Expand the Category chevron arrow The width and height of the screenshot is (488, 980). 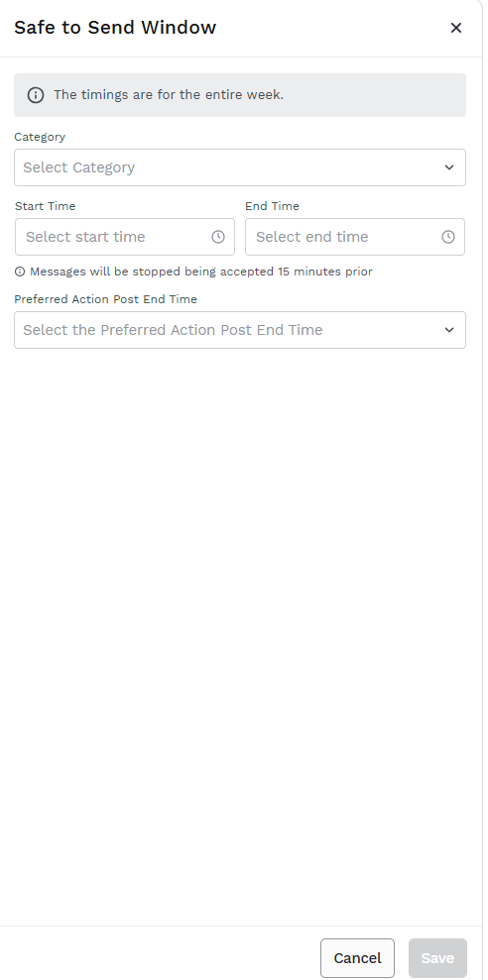click(x=449, y=167)
